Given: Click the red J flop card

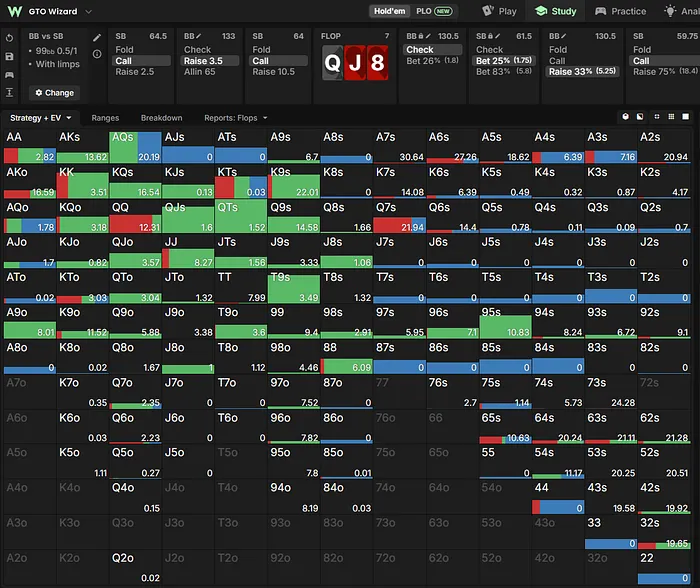Looking at the screenshot, I should [x=355, y=63].
